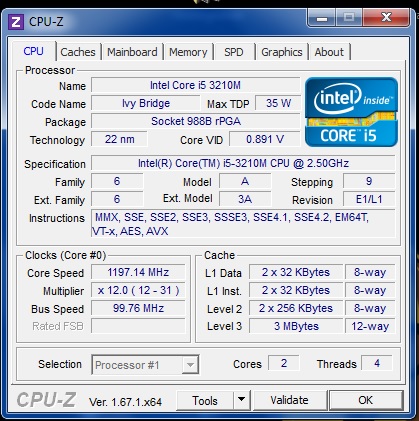The height and width of the screenshot is (421, 419).
Task: Go to the Memory tab
Action: pos(188,52)
